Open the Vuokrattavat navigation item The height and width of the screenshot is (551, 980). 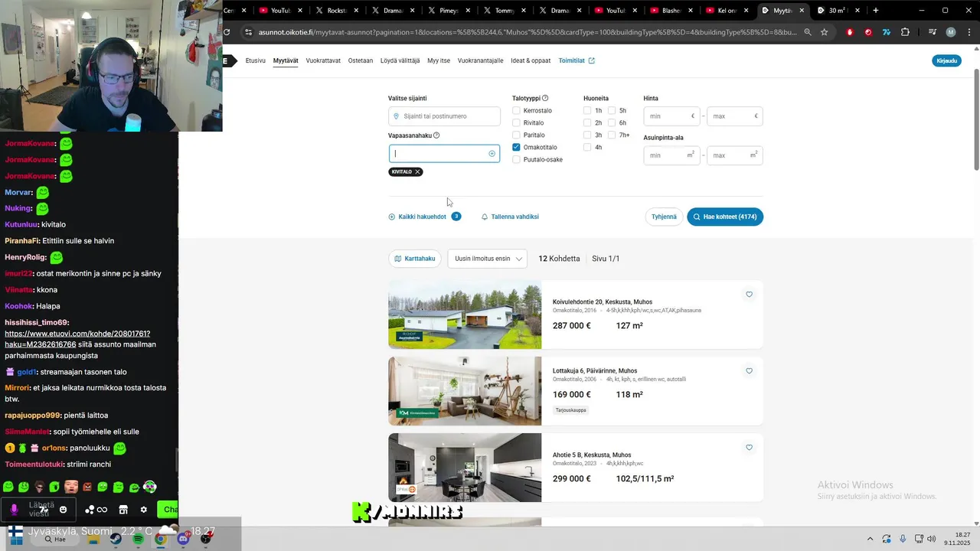tap(323, 60)
